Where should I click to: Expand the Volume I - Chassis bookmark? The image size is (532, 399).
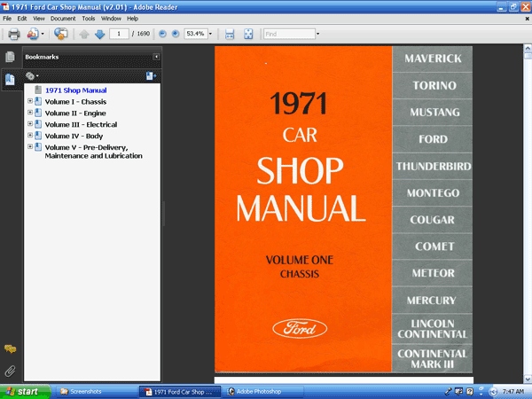[x=30, y=101]
